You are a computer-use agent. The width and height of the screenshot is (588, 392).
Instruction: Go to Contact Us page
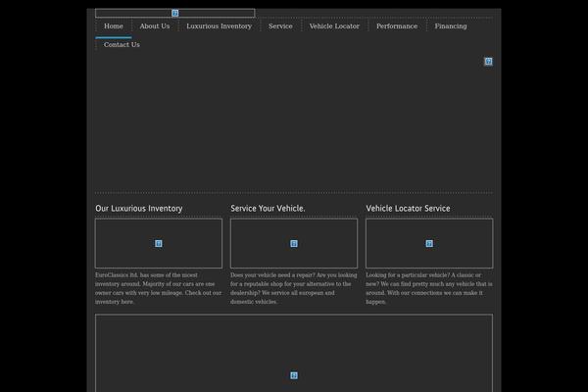[122, 45]
